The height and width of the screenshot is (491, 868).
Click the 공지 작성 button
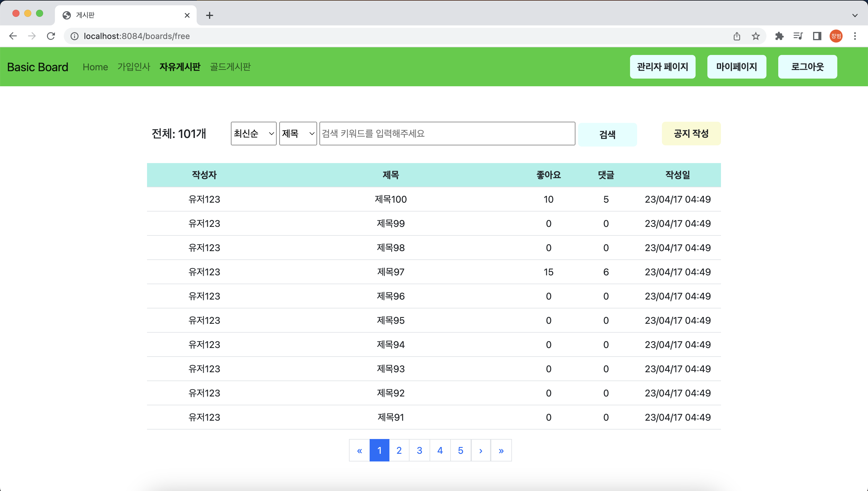point(691,134)
